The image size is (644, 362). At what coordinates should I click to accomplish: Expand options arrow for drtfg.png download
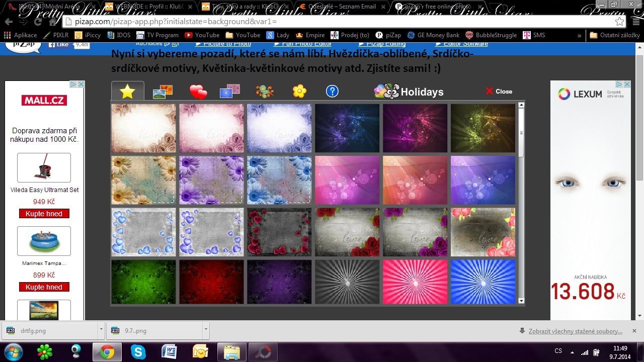pyautogui.click(x=101, y=330)
